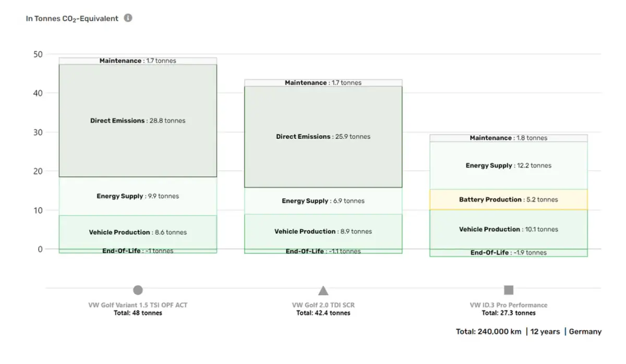
Task: Click Maintenance 1.7 tonnes of Golf 2.0 TDI
Action: point(323,83)
